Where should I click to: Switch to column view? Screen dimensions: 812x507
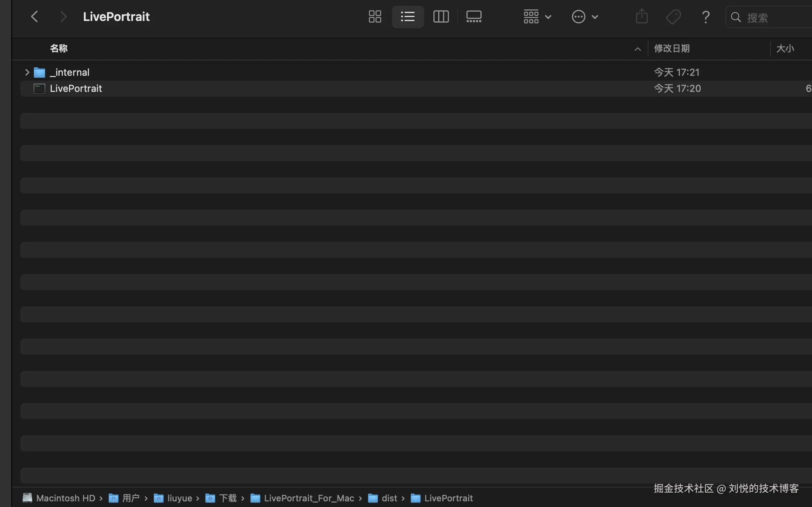click(441, 17)
